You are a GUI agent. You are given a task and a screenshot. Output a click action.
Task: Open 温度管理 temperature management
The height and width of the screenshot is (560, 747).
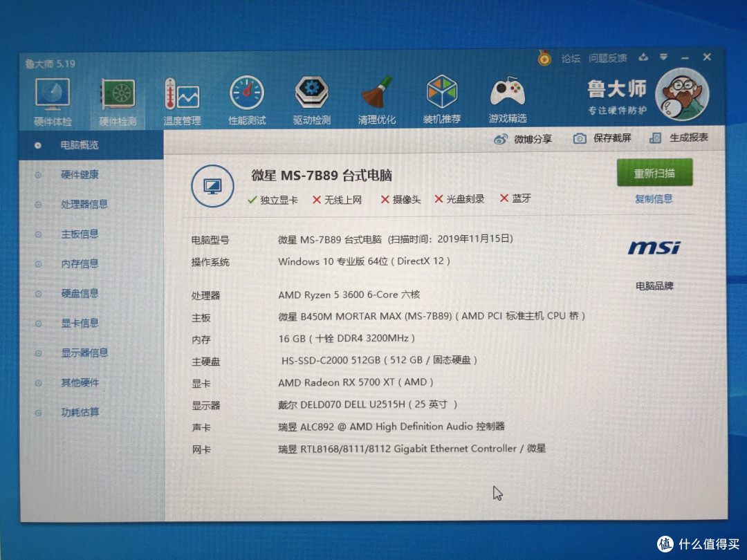[183, 102]
